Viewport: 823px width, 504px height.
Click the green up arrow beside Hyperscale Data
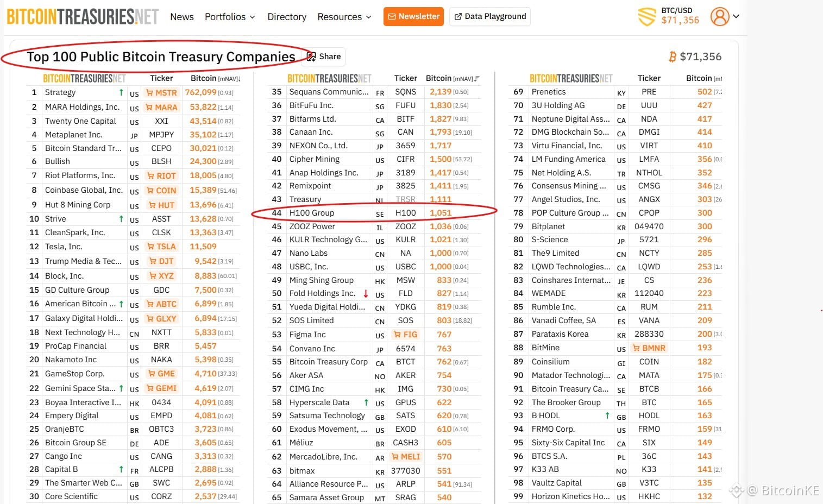tap(366, 402)
